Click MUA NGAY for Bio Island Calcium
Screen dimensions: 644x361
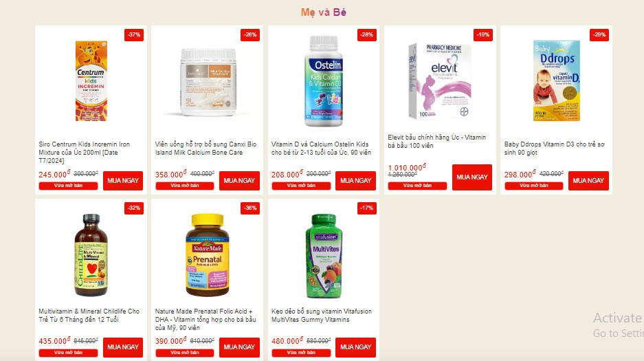pyautogui.click(x=239, y=181)
